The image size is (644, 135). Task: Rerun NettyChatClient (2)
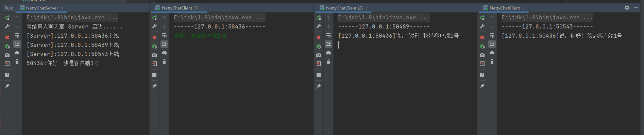319,18
